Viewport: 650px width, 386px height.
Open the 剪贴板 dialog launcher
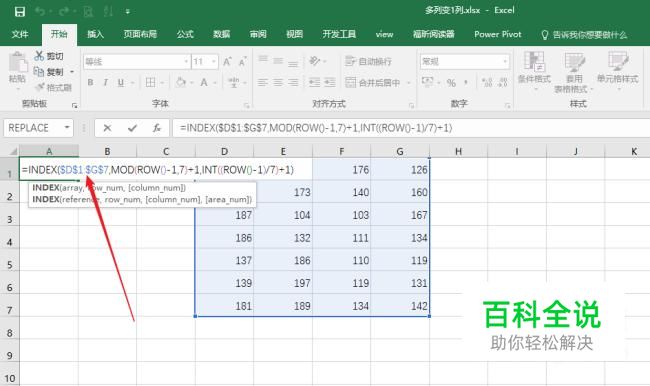[75, 105]
